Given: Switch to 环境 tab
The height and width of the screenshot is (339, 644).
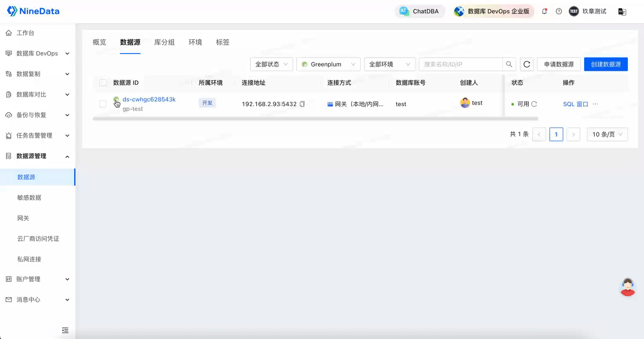Looking at the screenshot, I should tap(195, 42).
